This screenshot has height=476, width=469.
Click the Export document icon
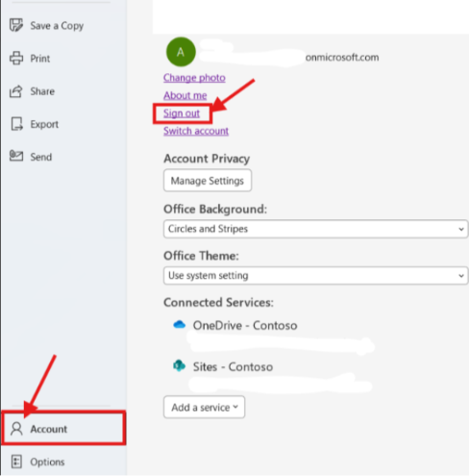point(16,124)
